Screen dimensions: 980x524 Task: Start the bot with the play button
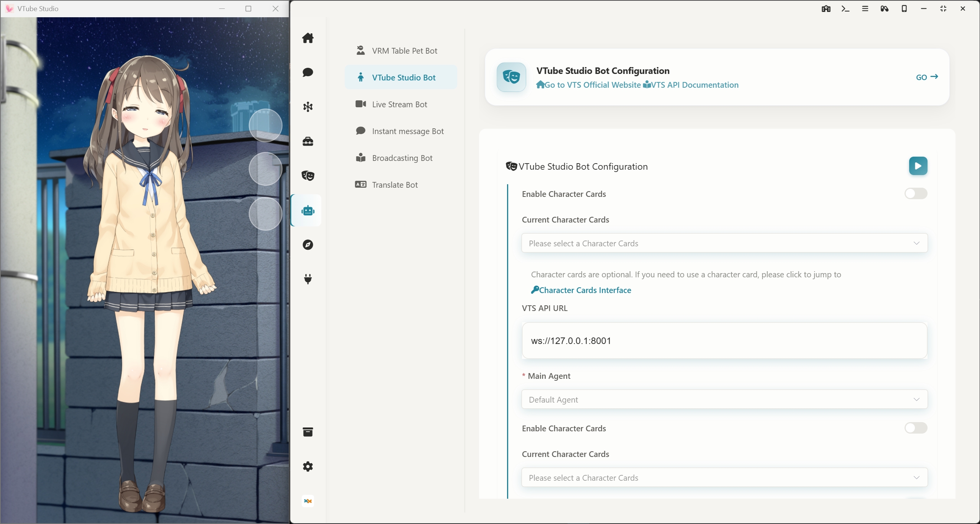pyautogui.click(x=918, y=166)
